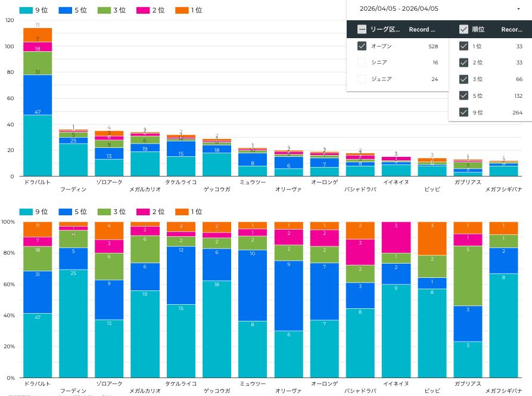The height and width of the screenshot is (396, 532).
Task: Click the 2026/04/05 date range field
Action: [399, 8]
